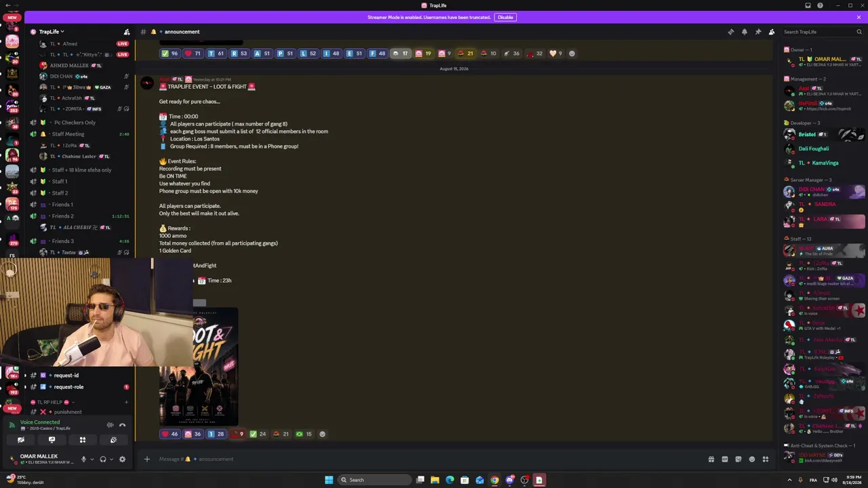Disconnect from the voice channel
This screenshot has height=488, width=868.
(x=122, y=425)
